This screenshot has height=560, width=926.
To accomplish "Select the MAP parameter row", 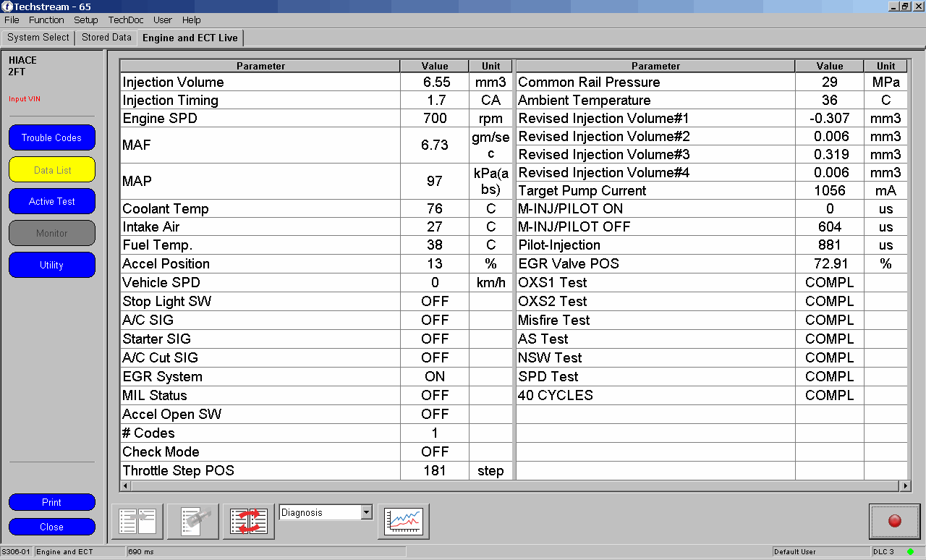I will (x=316, y=181).
